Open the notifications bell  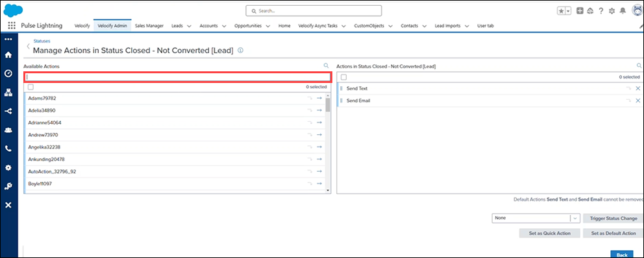click(x=623, y=11)
